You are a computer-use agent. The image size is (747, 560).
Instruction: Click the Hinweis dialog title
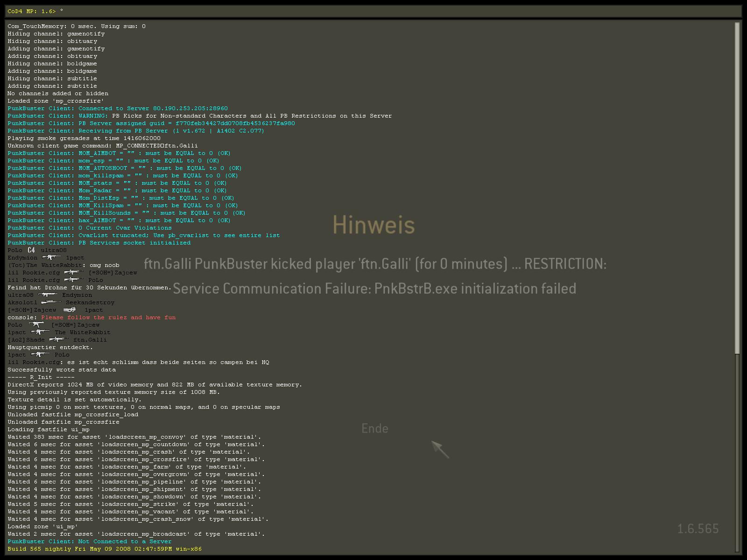click(x=373, y=225)
